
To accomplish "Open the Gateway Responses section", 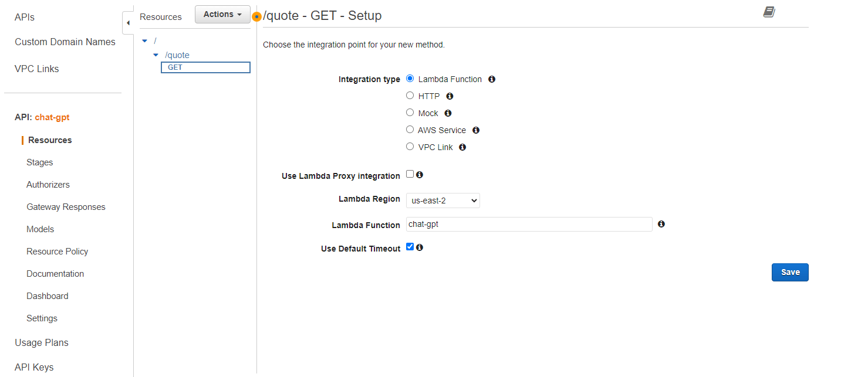I will 66,206.
